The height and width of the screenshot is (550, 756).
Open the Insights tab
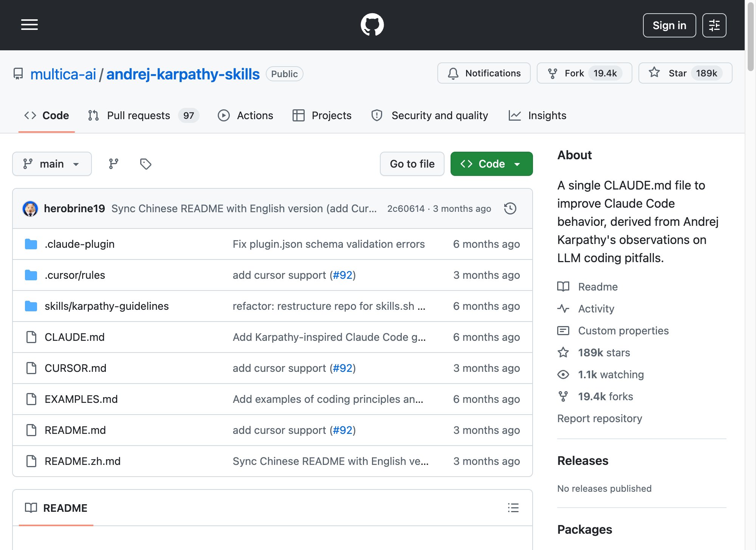click(x=537, y=115)
